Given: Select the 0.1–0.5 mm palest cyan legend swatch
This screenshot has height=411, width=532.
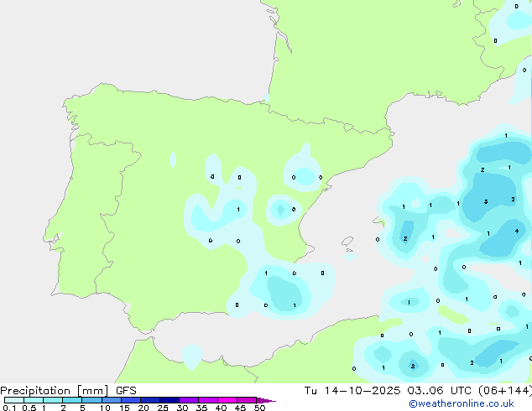Looking at the screenshot, I should point(14,400).
